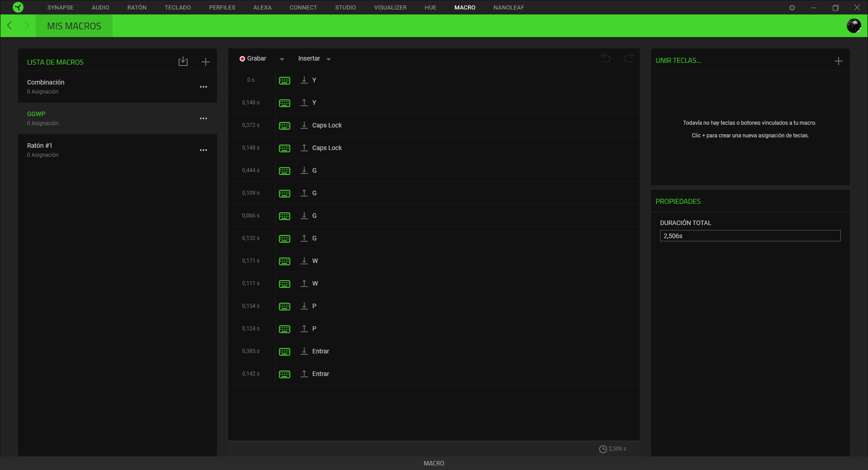Click key-down arrow icon for P
This screenshot has width=868, height=470.
pos(304,306)
